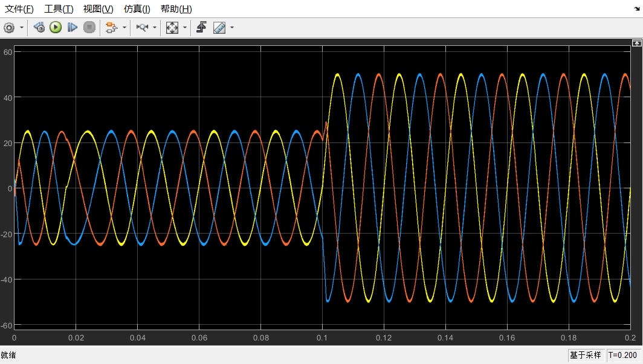Click the x-axis label 0.1
The width and height of the screenshot is (643, 364).
click(322, 338)
